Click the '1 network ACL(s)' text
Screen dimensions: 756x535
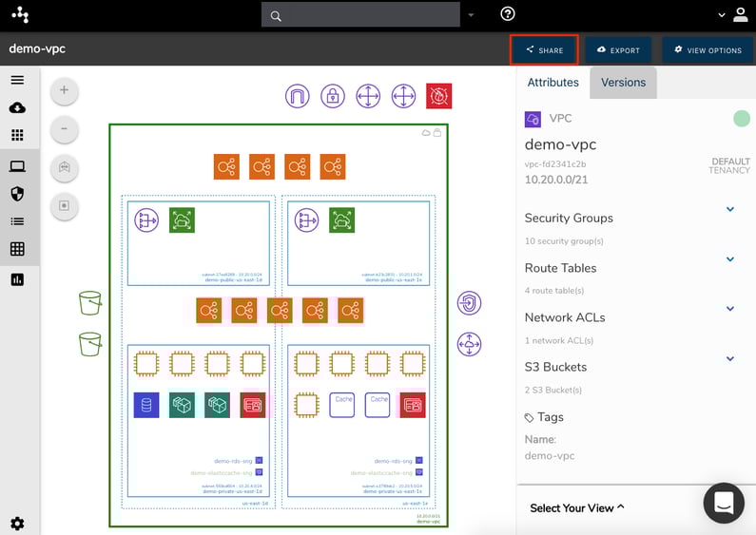point(559,341)
